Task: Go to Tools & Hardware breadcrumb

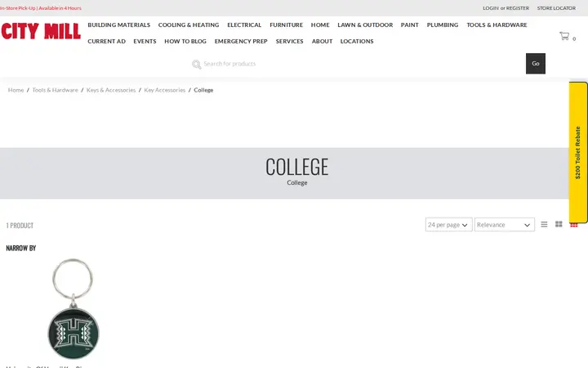Action: pyautogui.click(x=56, y=90)
